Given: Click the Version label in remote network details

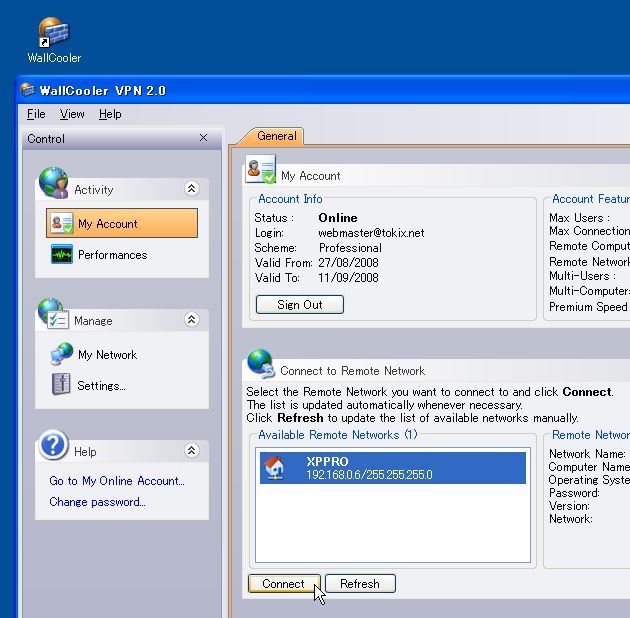Looking at the screenshot, I should 569,505.
